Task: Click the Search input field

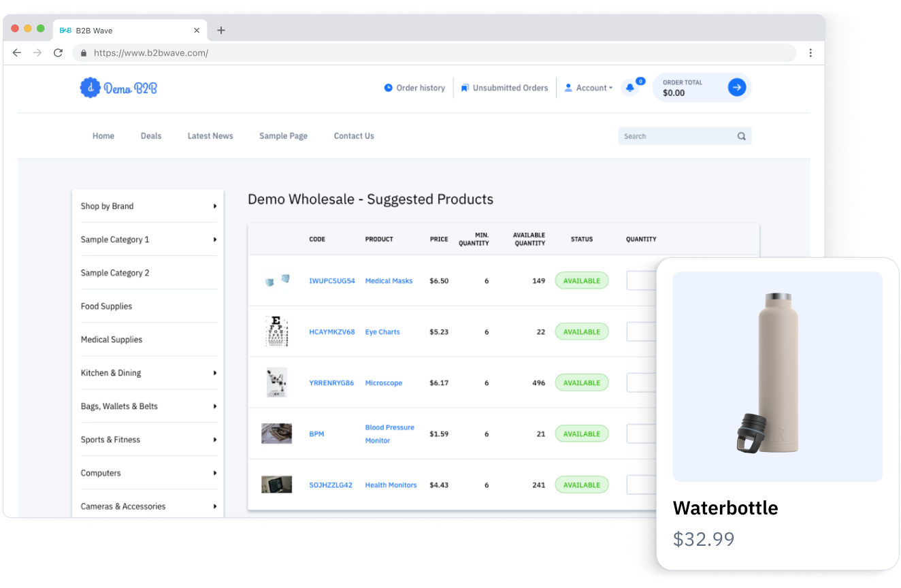Action: (676, 136)
